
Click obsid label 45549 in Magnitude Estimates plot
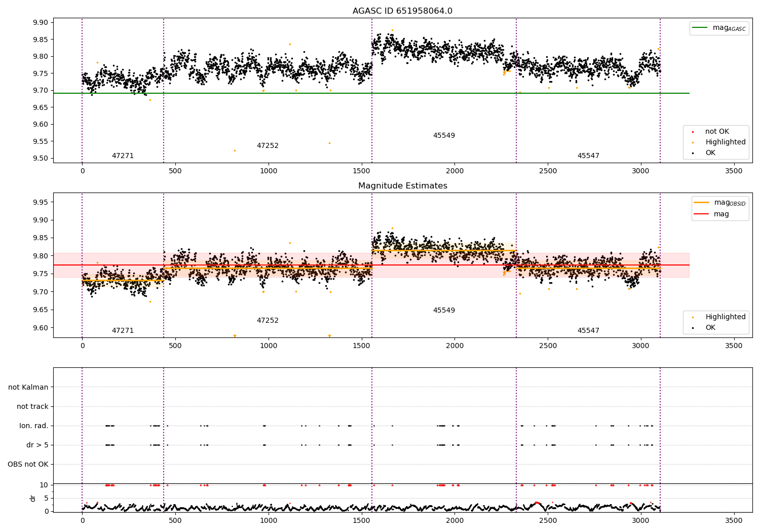(x=444, y=311)
